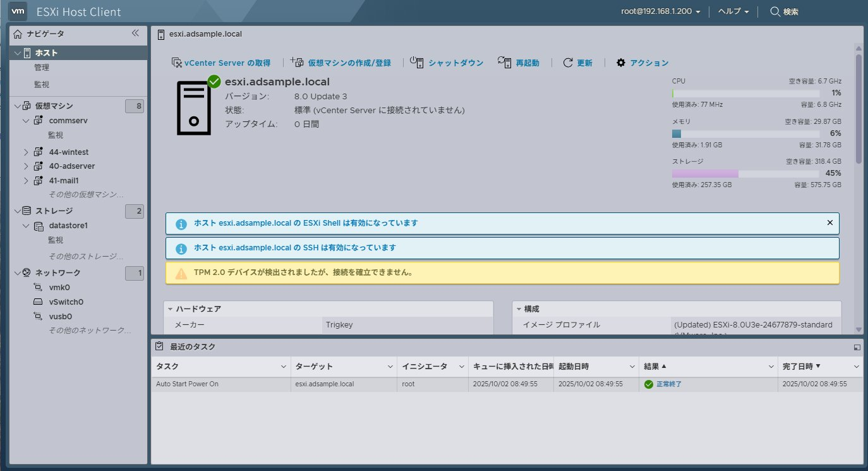Image resolution: width=868 pixels, height=471 pixels.
Task: Click the ストレージ usage bar
Action: pos(745,173)
